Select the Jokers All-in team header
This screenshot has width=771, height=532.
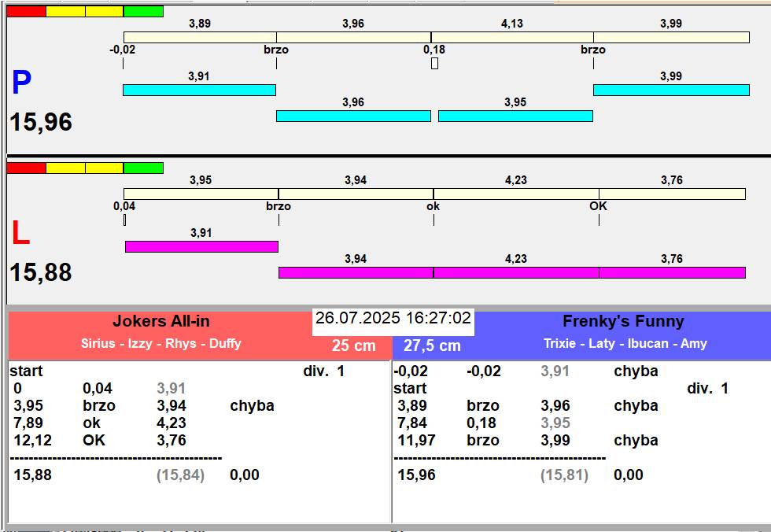click(161, 321)
